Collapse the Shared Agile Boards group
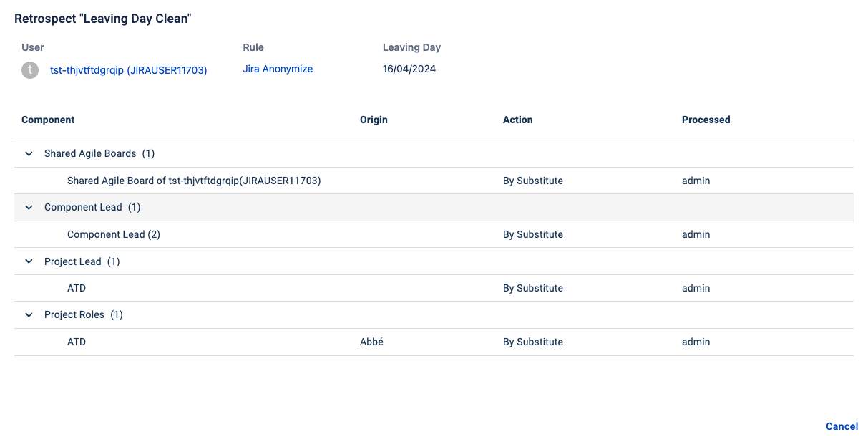The image size is (868, 442). (29, 153)
